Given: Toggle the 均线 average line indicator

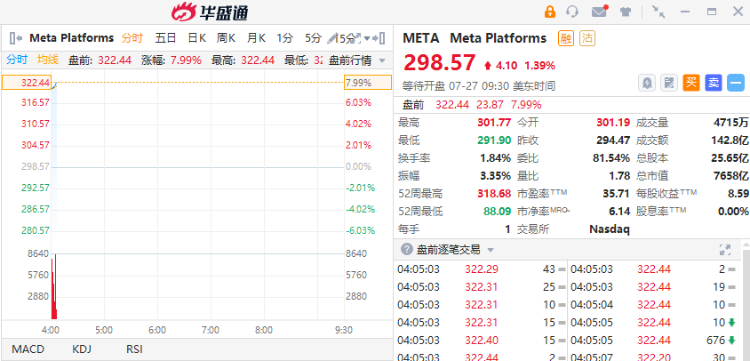Looking at the screenshot, I should coord(48,60).
